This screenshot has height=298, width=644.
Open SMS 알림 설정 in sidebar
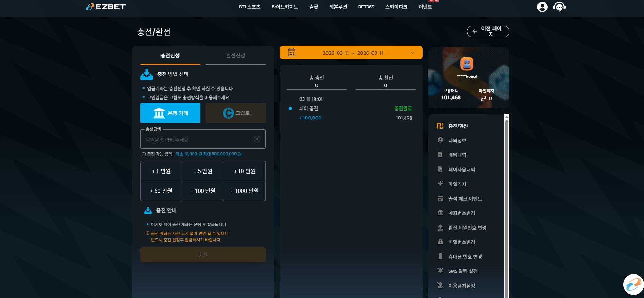tap(463, 271)
